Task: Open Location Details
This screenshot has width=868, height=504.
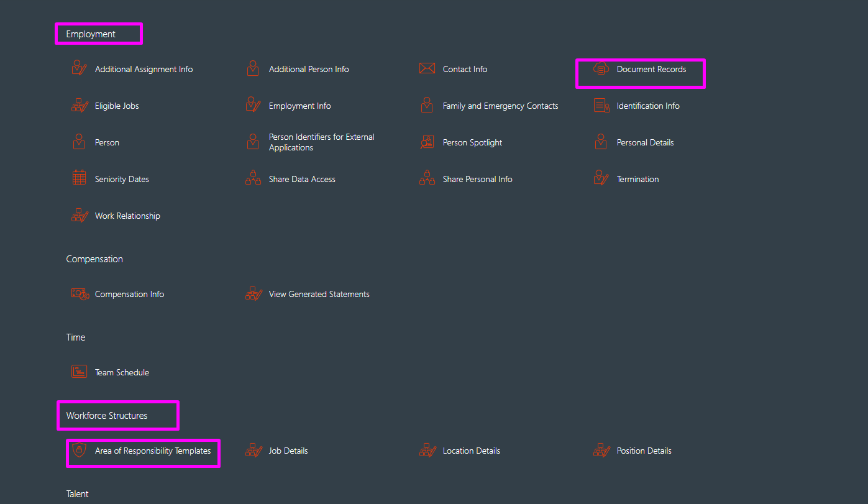Action: pyautogui.click(x=471, y=450)
